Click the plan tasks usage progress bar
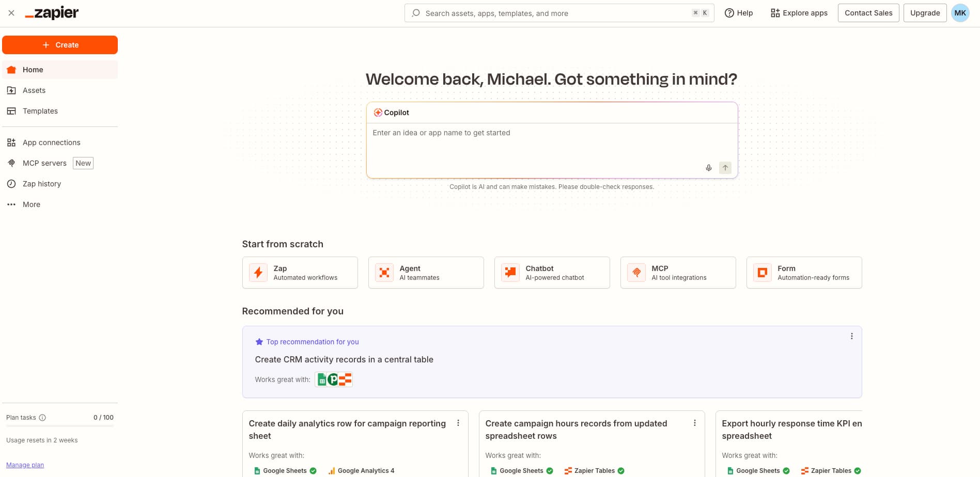The height and width of the screenshot is (477, 980). 60,426
